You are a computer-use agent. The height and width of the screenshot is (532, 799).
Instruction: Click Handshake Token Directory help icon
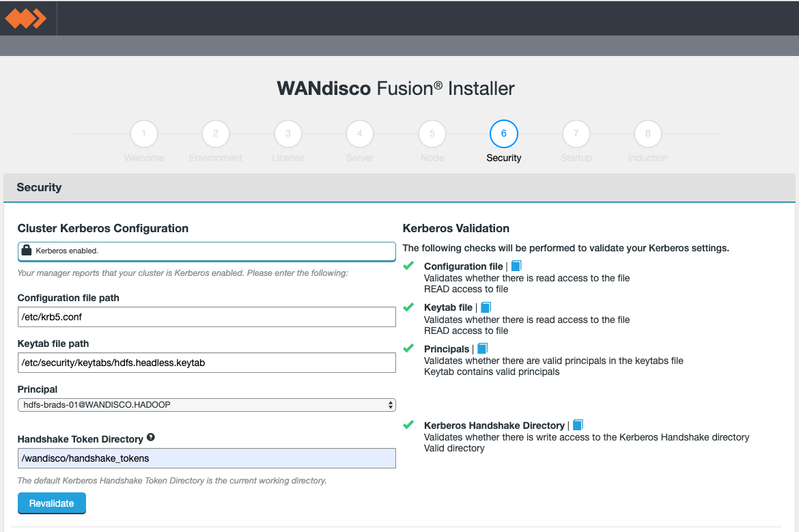[x=151, y=437]
